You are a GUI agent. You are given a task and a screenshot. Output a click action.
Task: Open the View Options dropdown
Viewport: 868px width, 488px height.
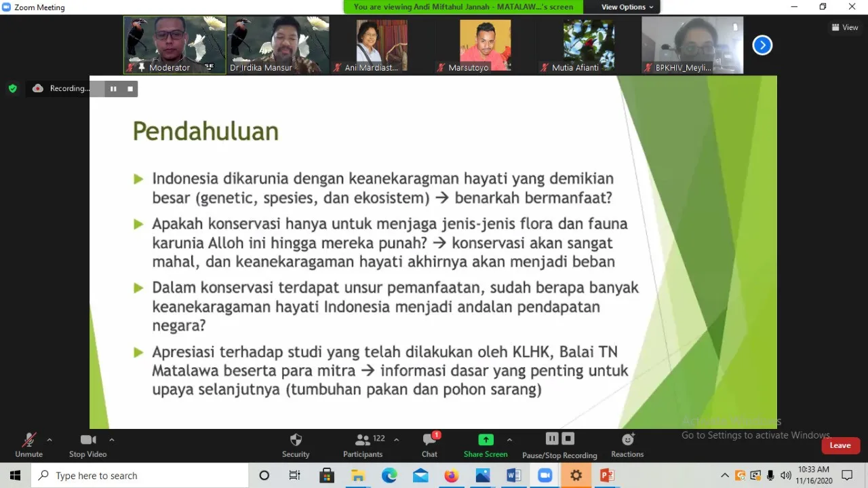click(x=628, y=7)
